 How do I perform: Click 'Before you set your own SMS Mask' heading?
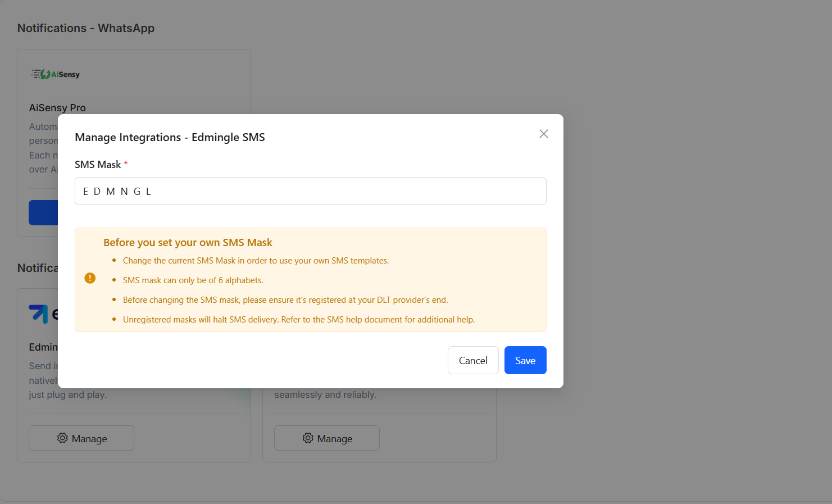click(x=188, y=243)
